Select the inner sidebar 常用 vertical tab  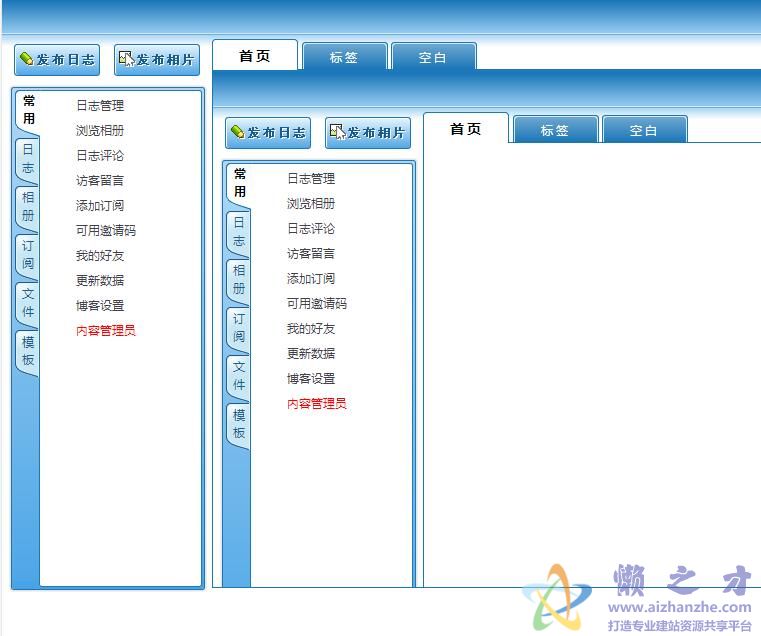240,183
